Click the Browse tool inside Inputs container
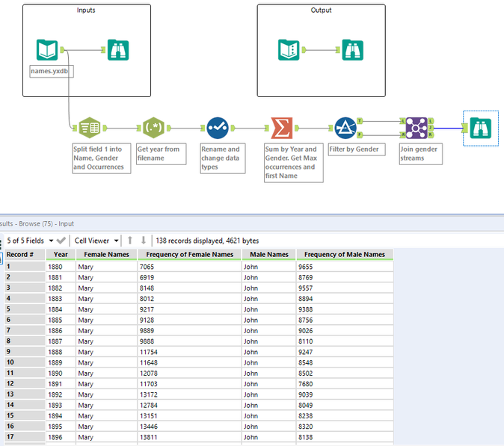This screenshot has width=504, height=446. pyautogui.click(x=117, y=50)
